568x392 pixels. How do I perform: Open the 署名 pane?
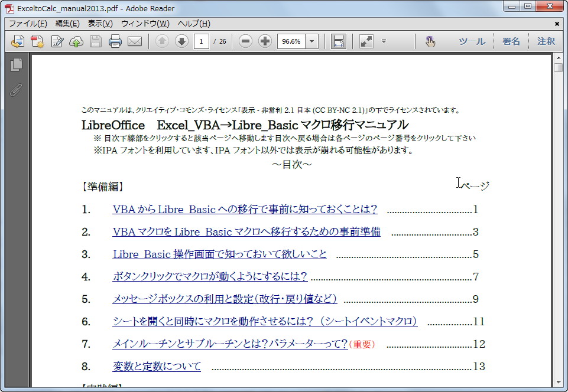[511, 41]
